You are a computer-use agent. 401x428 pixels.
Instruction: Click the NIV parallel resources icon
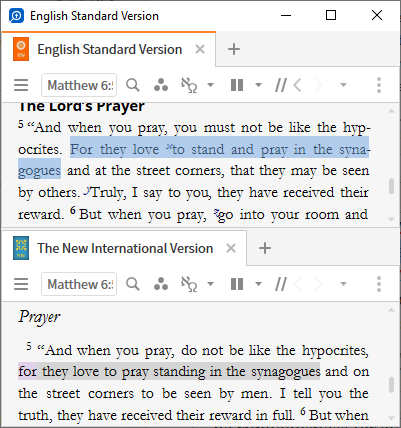281,284
